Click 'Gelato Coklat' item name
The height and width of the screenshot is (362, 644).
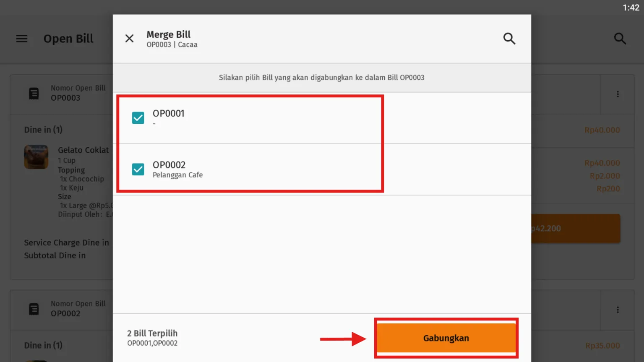click(83, 150)
